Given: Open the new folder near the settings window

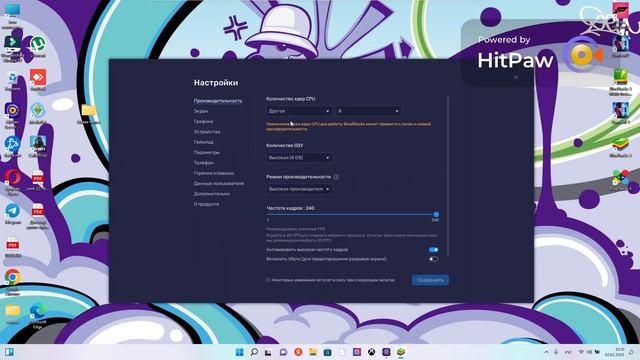Looking at the screenshot, I should (x=89, y=112).
